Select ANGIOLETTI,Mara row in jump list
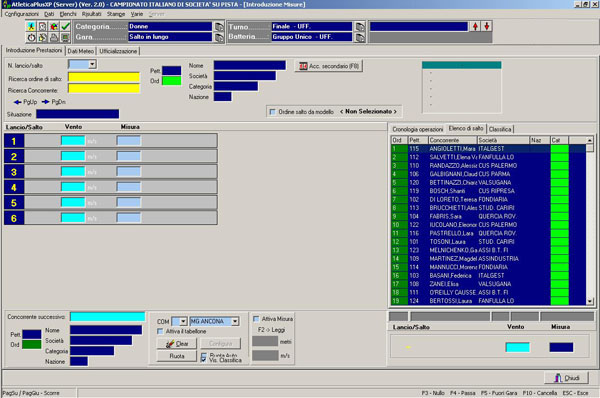600x398 pixels. pos(488,148)
